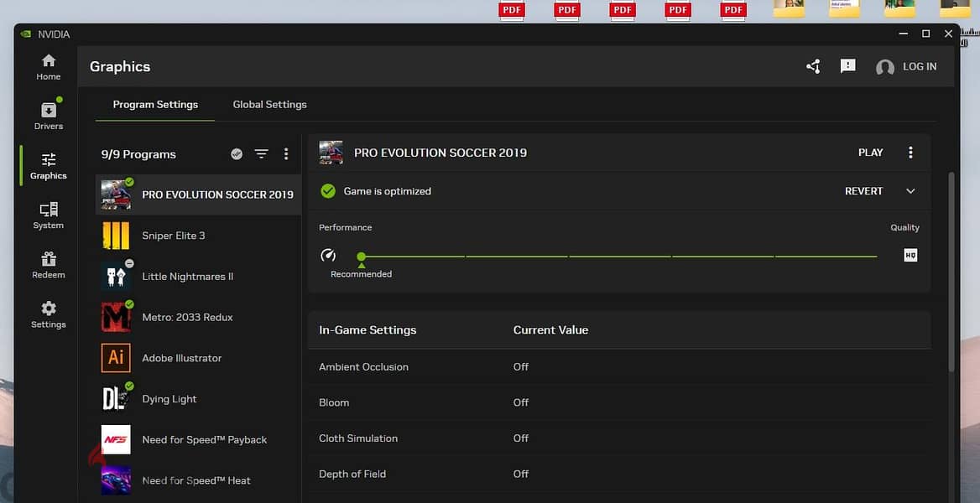Toggle the optimize-all checkmark icon
Viewport: 980px width, 503px height.
coord(237,153)
